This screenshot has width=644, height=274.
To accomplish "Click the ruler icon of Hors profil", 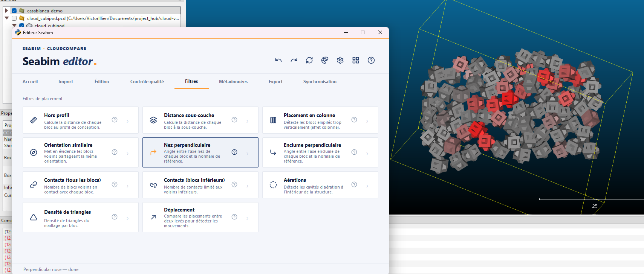I will tap(34, 120).
